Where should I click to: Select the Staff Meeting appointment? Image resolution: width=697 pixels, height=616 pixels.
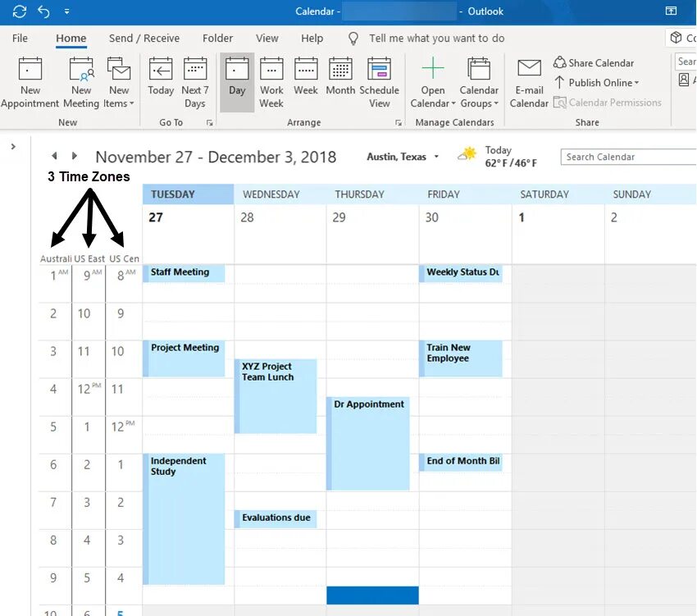tap(184, 273)
